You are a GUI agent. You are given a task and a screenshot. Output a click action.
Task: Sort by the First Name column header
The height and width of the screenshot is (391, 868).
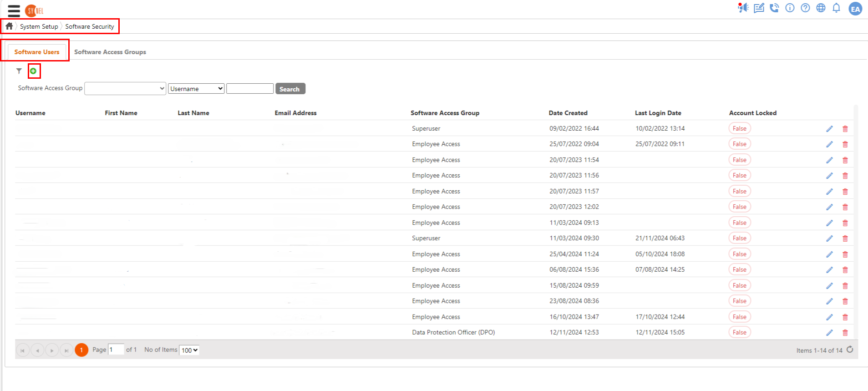pyautogui.click(x=121, y=113)
